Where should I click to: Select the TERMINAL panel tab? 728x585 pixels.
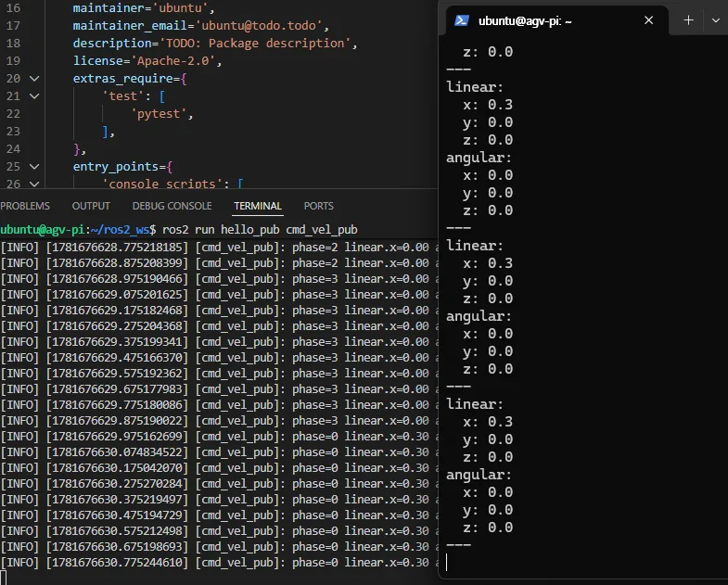258,206
